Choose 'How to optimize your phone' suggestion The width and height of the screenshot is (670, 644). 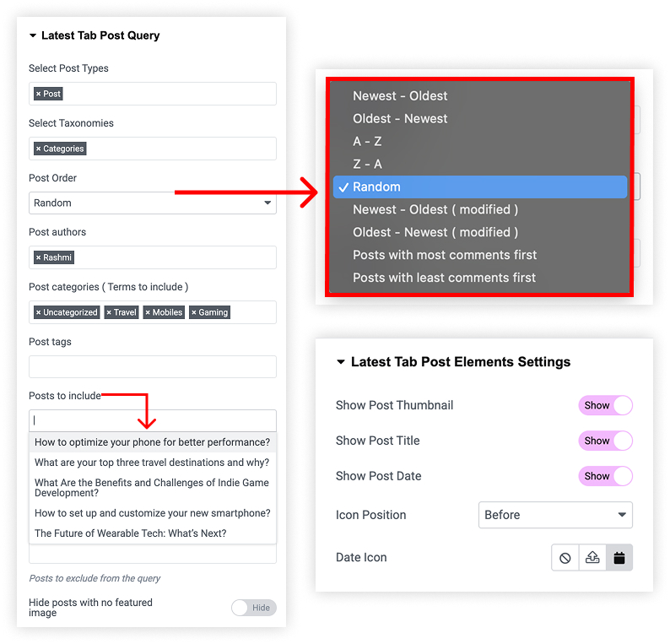click(x=153, y=442)
